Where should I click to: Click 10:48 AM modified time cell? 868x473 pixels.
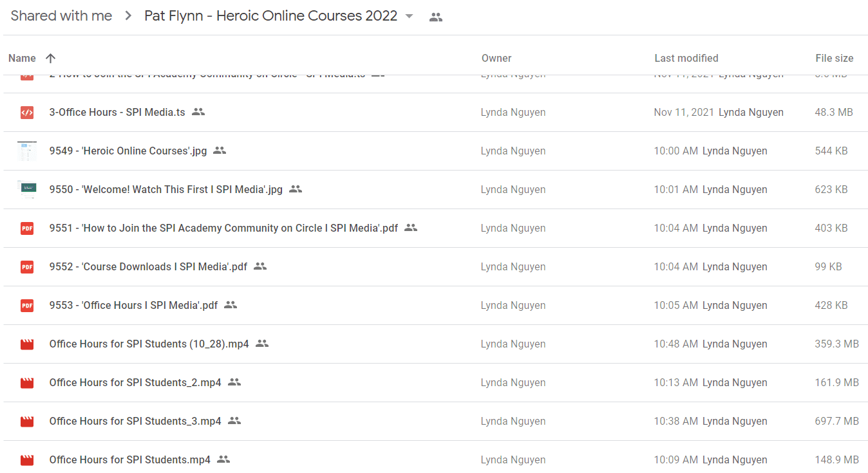[x=676, y=344]
